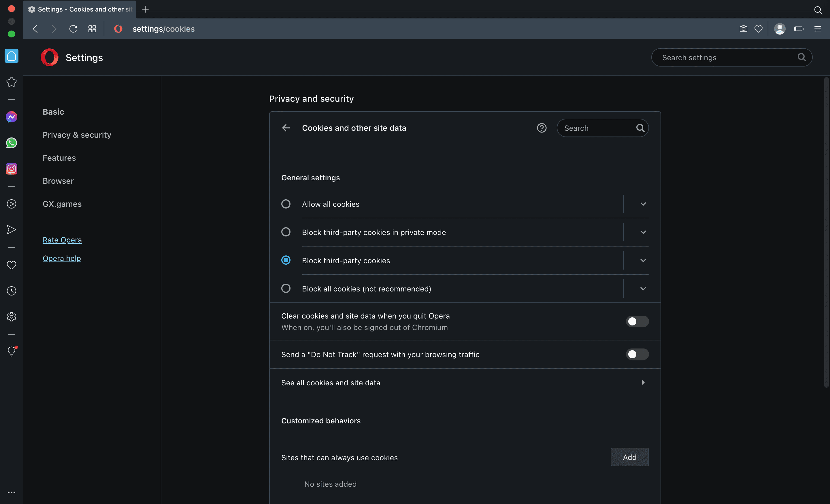Expand 'Block third-party cookies' dropdown chevron
Screen dimensions: 830x504
(x=643, y=260)
